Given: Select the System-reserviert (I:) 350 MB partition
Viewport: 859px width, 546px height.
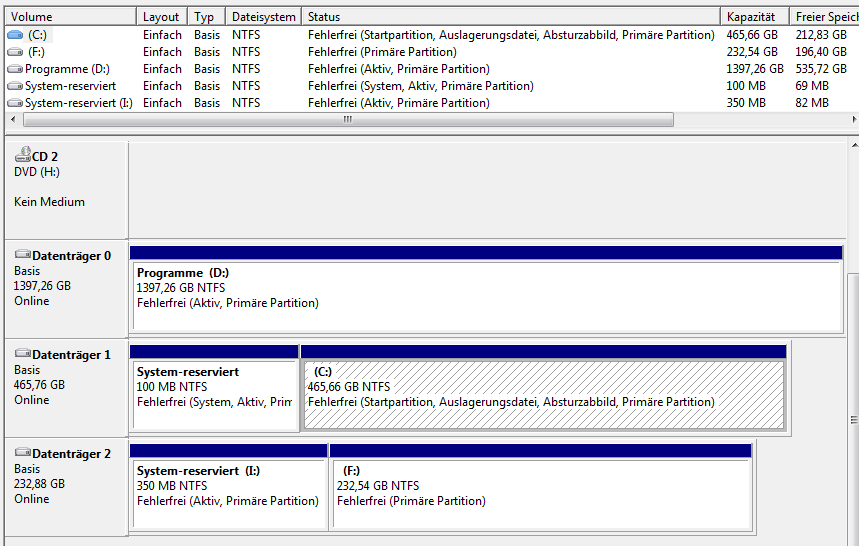Looking at the screenshot, I should [x=229, y=495].
